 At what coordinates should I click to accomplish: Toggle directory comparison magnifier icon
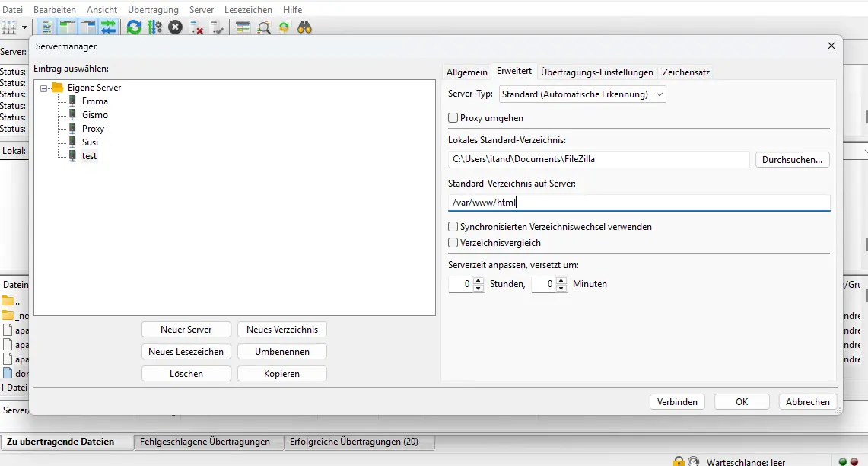coord(264,27)
